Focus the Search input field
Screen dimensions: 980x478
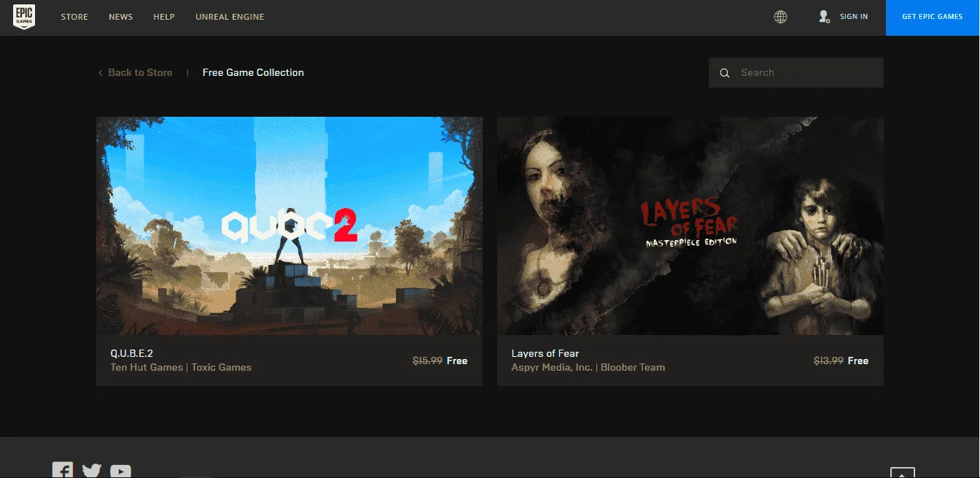tap(796, 73)
